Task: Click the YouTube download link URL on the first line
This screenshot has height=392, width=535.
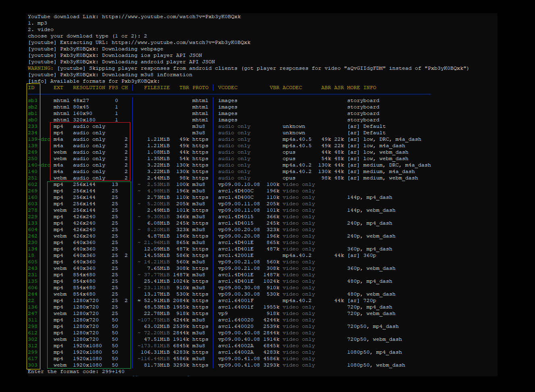Action: click(171, 17)
